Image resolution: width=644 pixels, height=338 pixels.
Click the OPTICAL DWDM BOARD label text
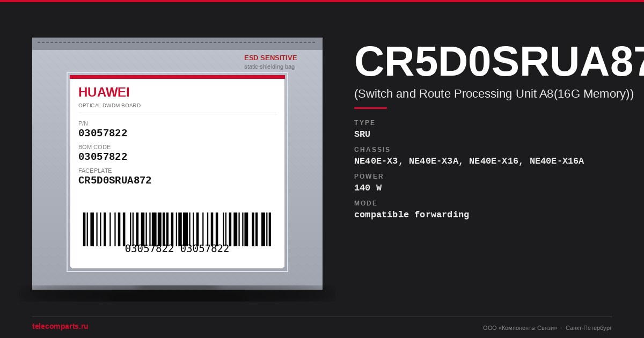109,106
